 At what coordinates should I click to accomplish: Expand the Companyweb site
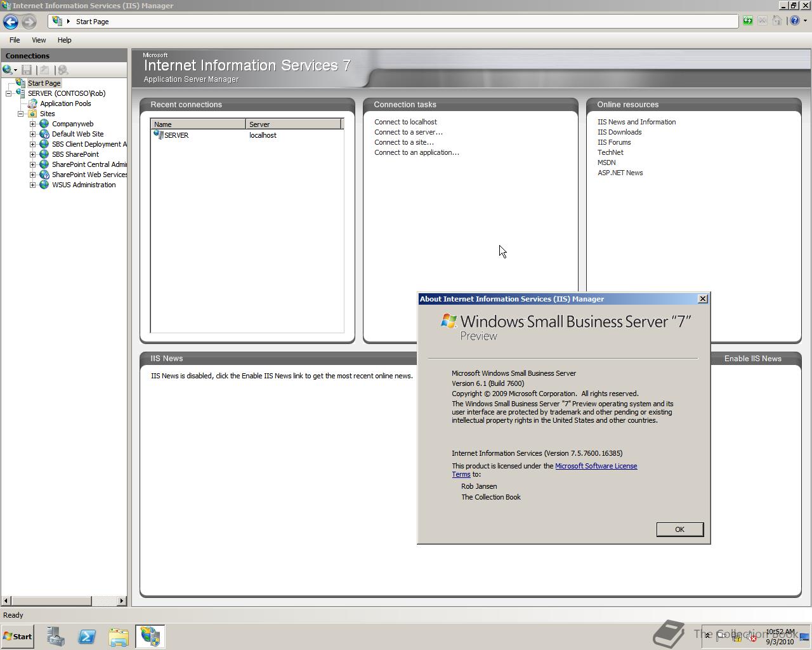click(x=33, y=124)
